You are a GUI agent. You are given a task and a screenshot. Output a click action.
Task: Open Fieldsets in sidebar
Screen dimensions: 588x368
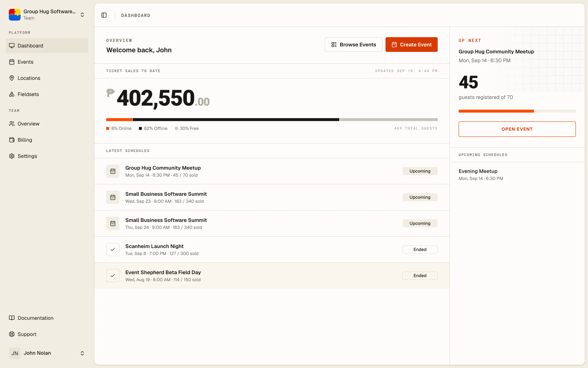(x=47, y=94)
